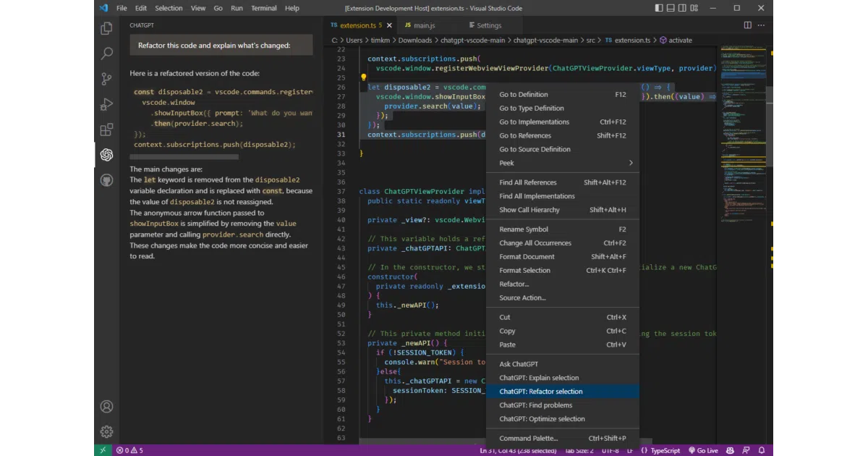868x456 pixels.
Task: Select Rename Symbol in context menu
Action: (x=563, y=229)
